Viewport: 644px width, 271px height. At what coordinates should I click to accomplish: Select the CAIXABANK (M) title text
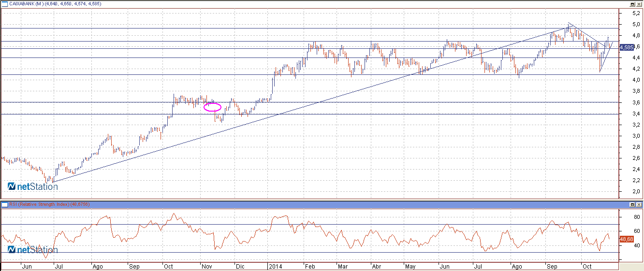(x=27, y=4)
